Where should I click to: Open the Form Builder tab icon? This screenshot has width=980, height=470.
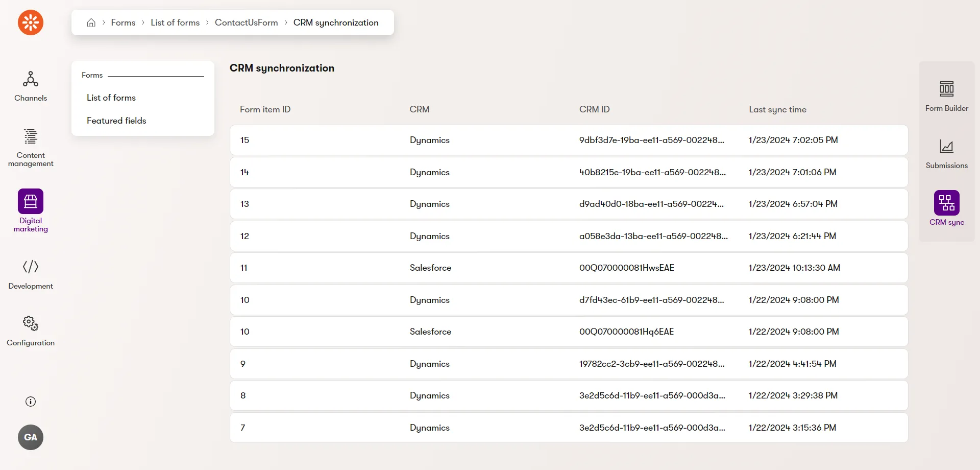tap(947, 89)
